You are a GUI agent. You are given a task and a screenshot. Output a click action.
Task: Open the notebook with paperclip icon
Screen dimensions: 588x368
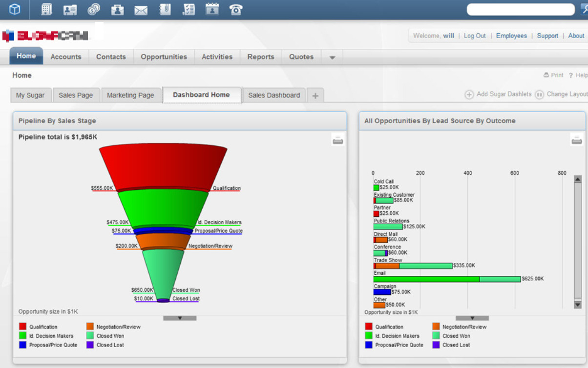click(x=165, y=9)
